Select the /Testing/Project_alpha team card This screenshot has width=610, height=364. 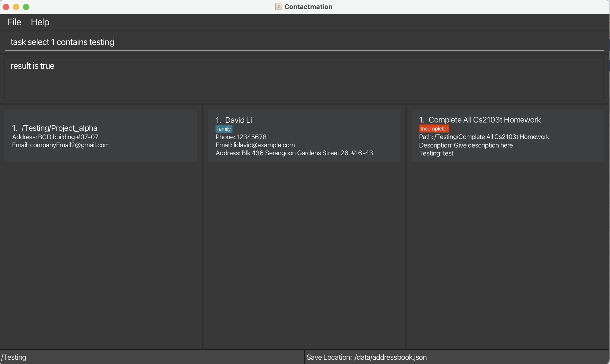(100, 136)
